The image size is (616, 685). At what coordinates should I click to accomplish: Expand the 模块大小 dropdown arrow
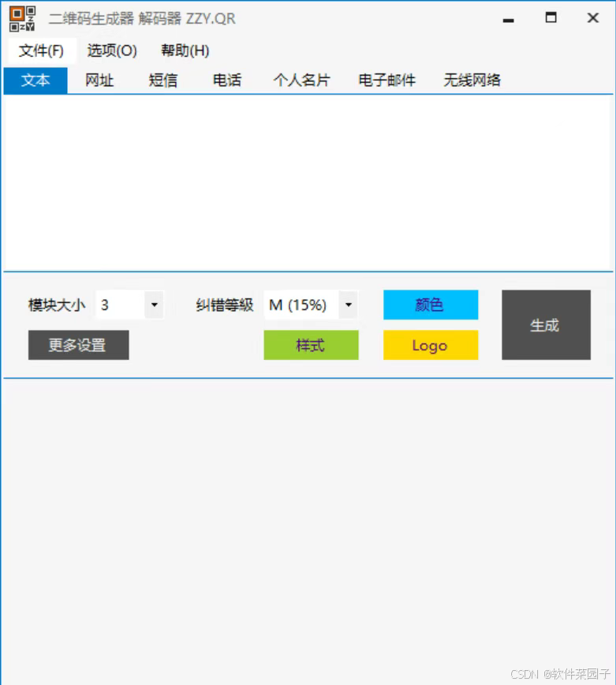[x=155, y=305]
